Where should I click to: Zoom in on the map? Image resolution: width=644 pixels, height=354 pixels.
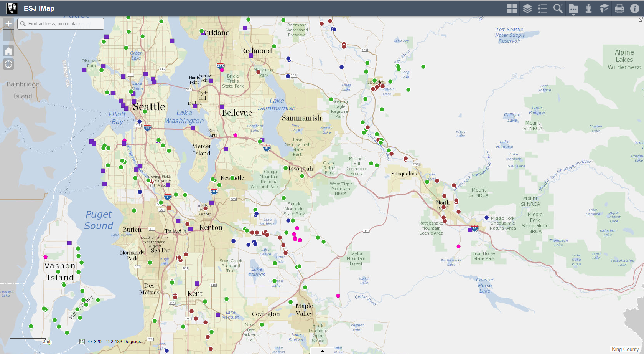8,23
